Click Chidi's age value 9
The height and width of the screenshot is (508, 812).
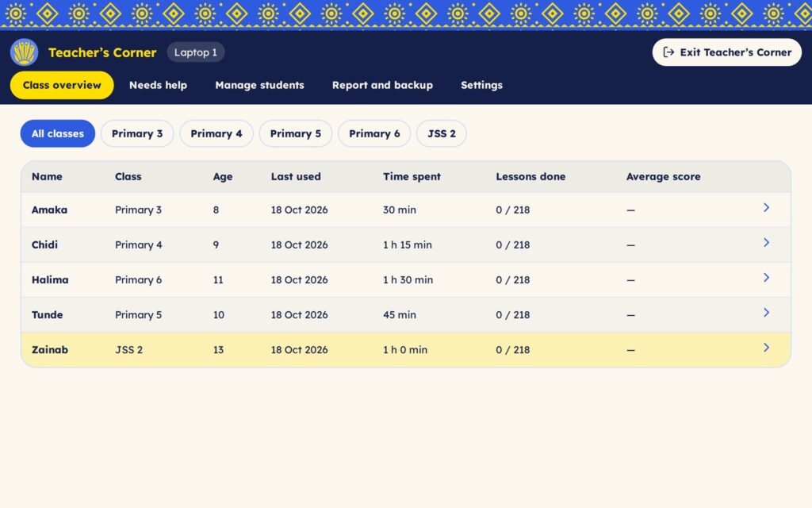coord(216,244)
